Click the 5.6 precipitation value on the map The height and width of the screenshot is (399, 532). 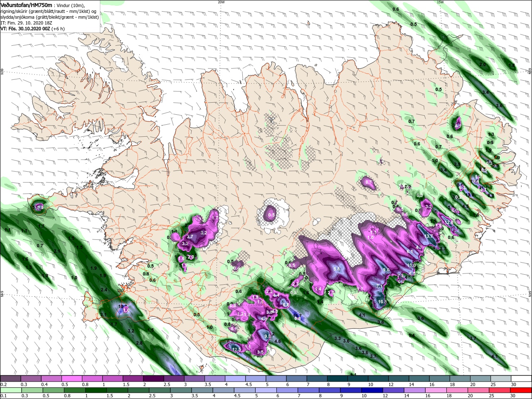coord(337,269)
